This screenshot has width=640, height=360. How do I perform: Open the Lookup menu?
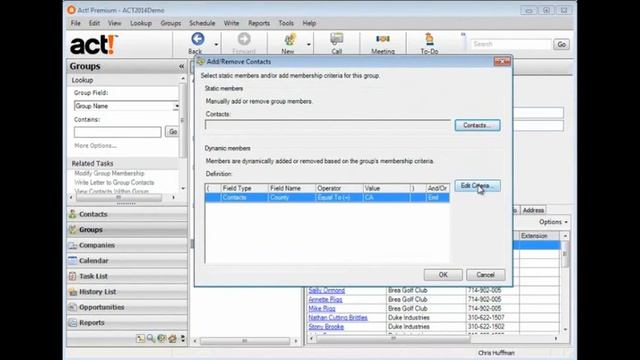(x=141, y=23)
